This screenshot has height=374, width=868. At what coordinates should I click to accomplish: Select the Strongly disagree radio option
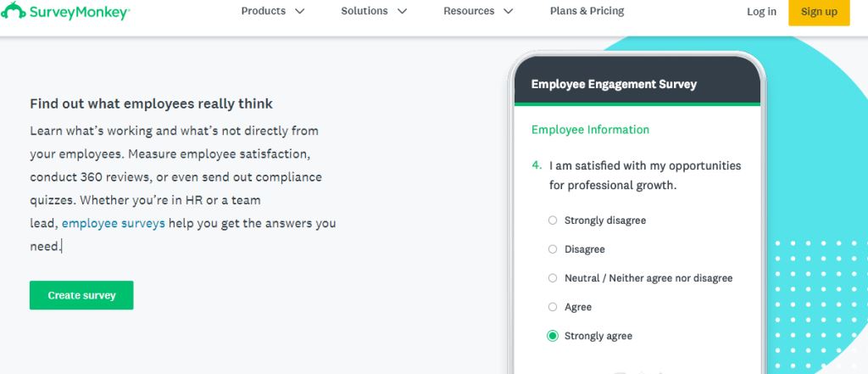tap(553, 220)
